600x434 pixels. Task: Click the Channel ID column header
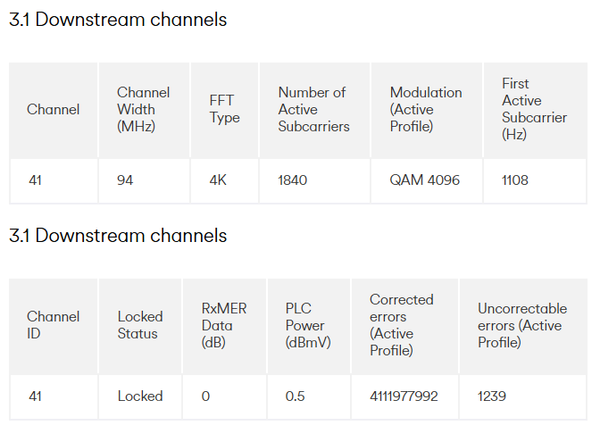click(x=52, y=325)
